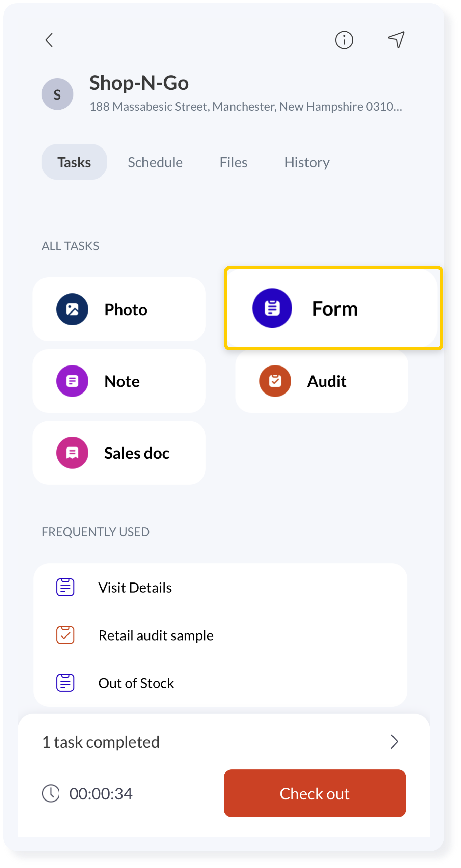The height and width of the screenshot is (868, 461).
Task: Switch to the Schedule tab
Action: [x=155, y=163]
